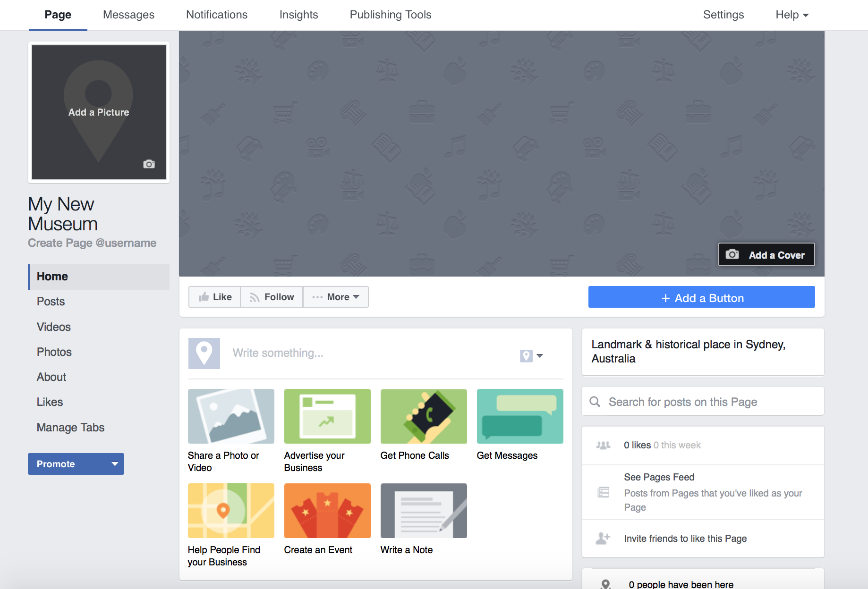Click Search for posts on this Page field
The height and width of the screenshot is (589, 868).
pos(703,402)
